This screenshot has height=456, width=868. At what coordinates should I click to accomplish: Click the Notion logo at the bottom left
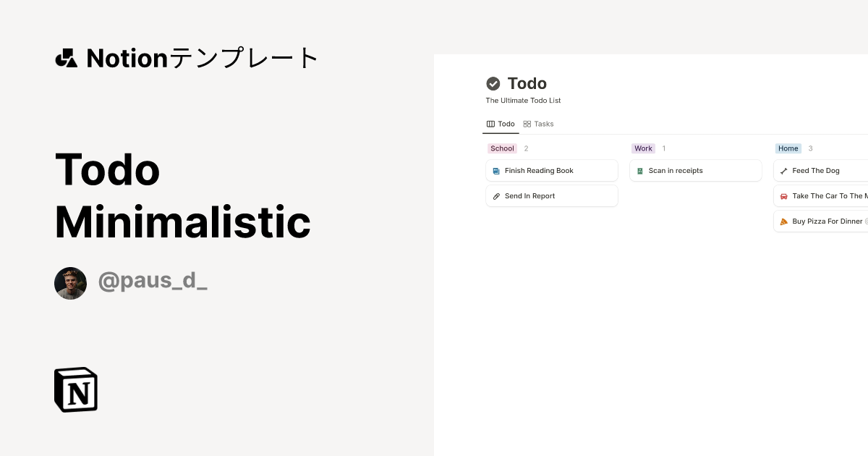tap(75, 389)
